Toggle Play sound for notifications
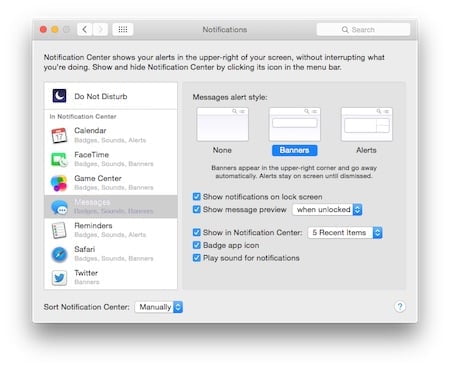 197,258
